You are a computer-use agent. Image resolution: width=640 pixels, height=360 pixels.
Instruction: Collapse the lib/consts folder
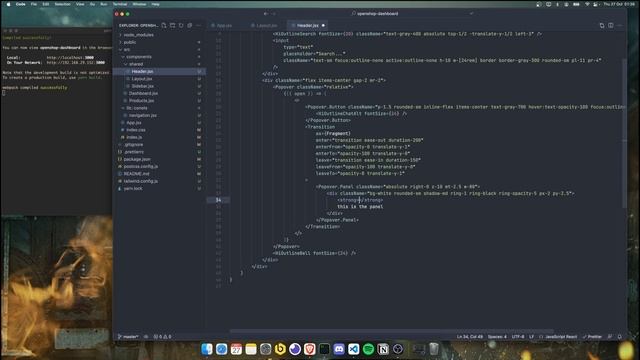[x=159, y=108]
